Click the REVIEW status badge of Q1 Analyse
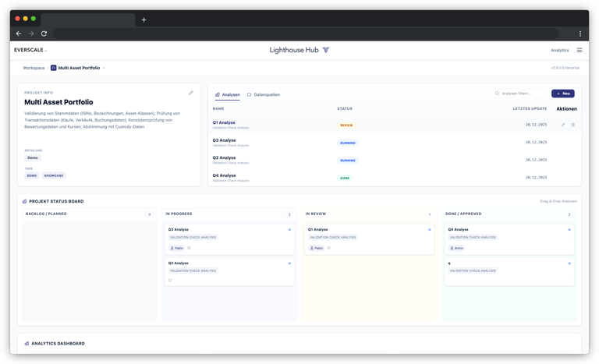This screenshot has width=599, height=364. (346, 125)
